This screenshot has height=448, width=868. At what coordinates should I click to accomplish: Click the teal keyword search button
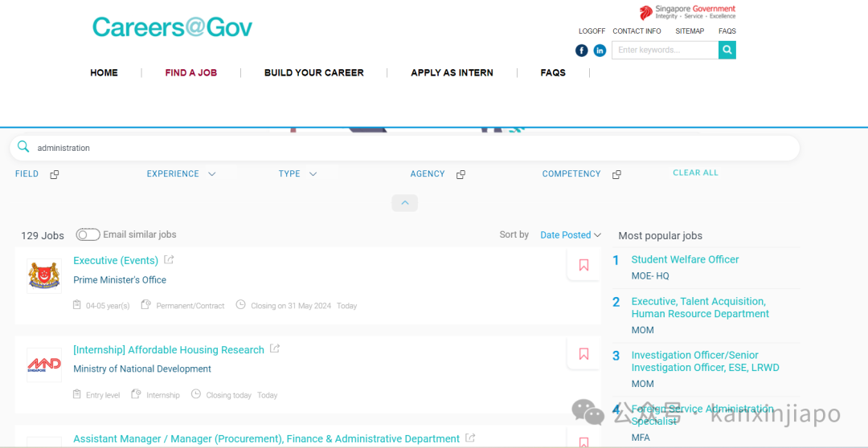[x=727, y=50]
